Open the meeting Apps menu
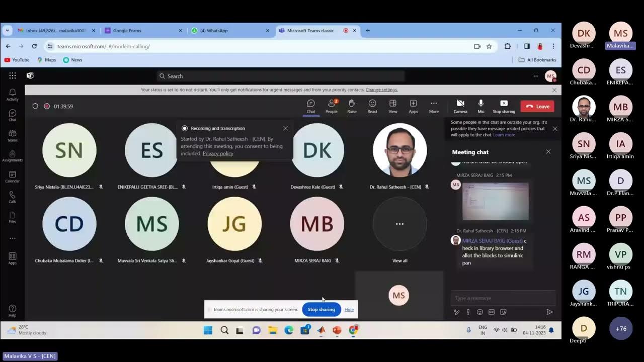Image resolution: width=644 pixels, height=362 pixels. click(x=413, y=106)
